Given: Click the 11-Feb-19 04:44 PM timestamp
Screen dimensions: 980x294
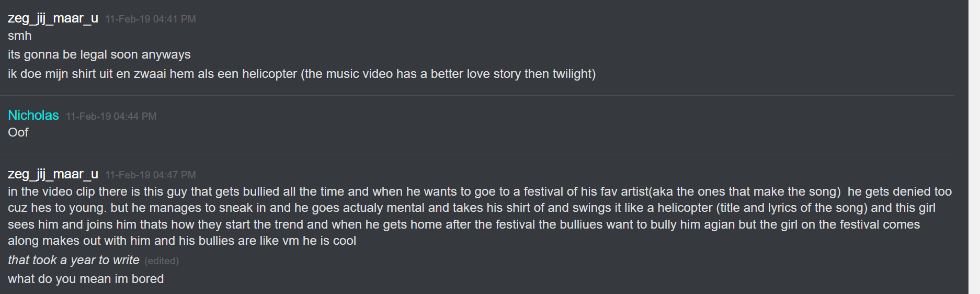Looking at the screenshot, I should click(x=111, y=116).
